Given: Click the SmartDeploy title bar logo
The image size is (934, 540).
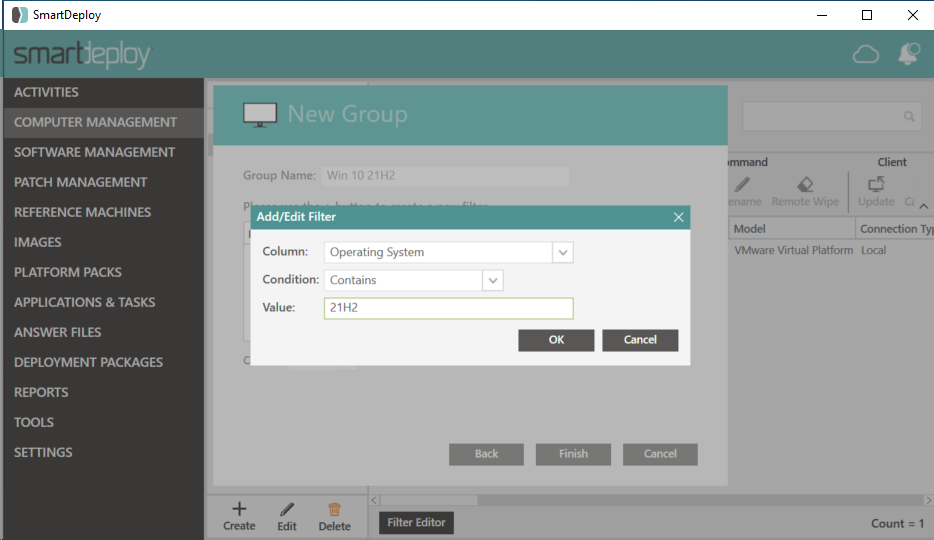Looking at the screenshot, I should (x=20, y=15).
